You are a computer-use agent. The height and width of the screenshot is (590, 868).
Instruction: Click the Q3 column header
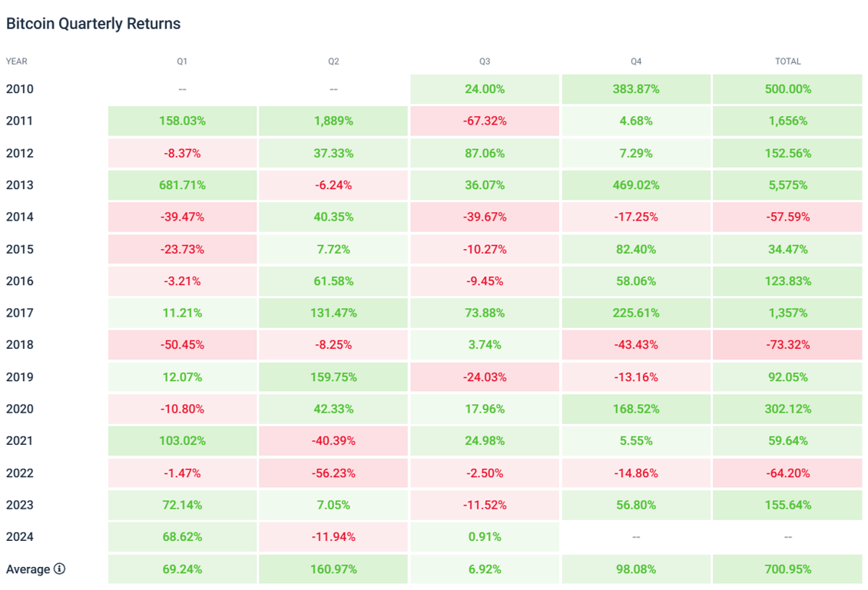click(x=485, y=61)
